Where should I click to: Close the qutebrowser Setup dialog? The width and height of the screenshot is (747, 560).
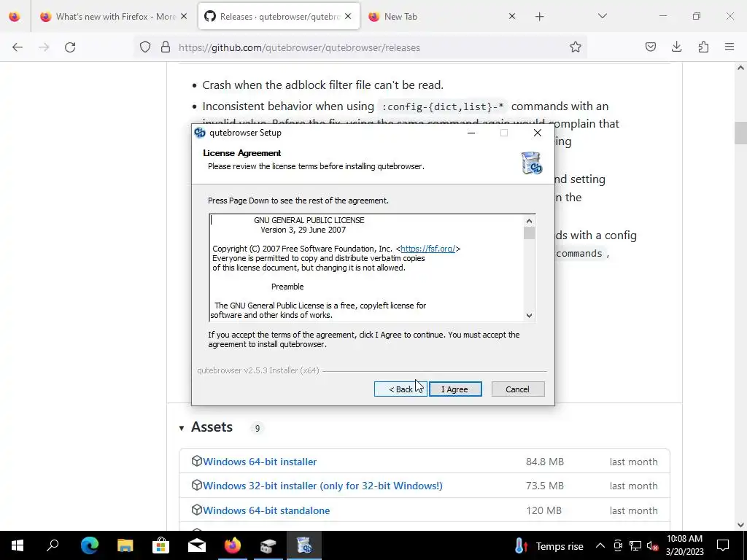pyautogui.click(x=538, y=133)
